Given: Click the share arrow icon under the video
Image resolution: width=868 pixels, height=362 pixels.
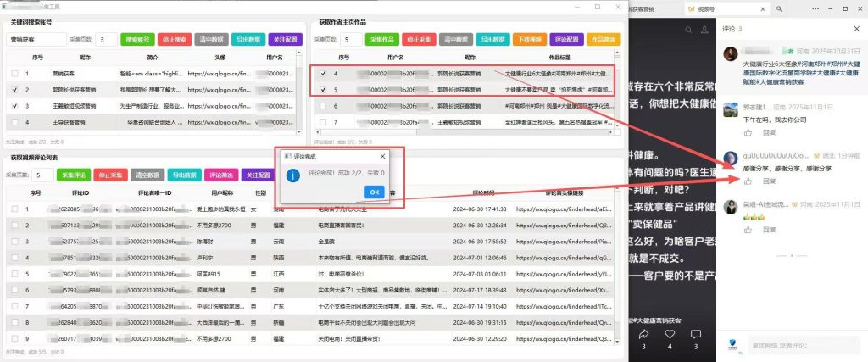Looking at the screenshot, I should click(643, 334).
